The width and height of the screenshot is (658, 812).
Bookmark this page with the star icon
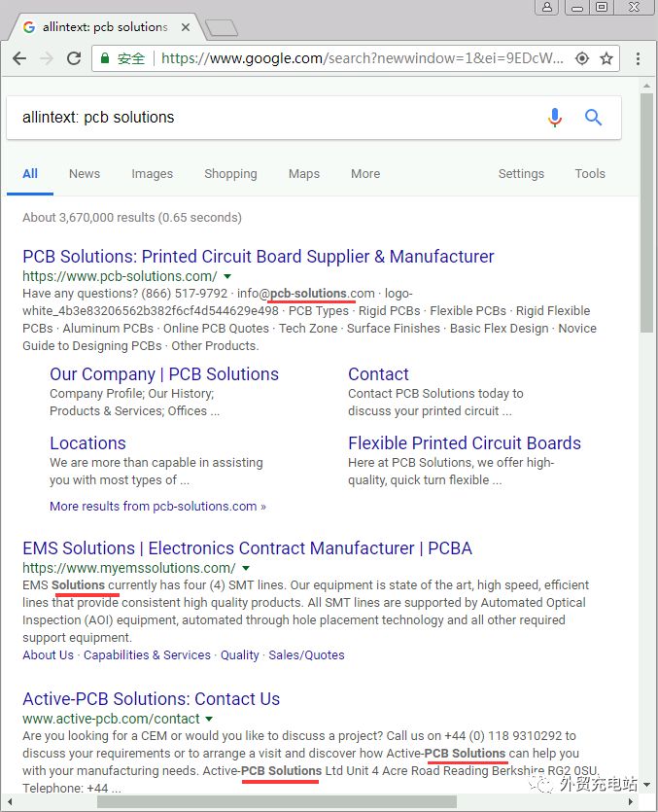click(606, 58)
